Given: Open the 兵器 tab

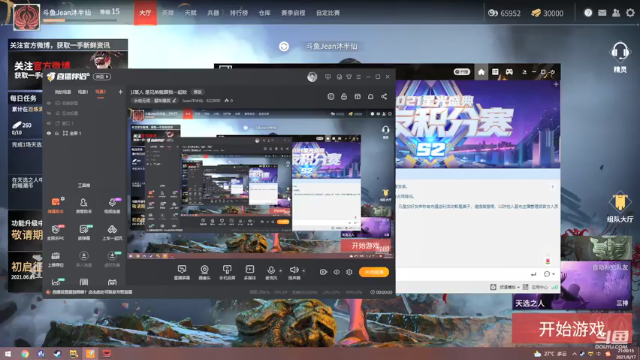Looking at the screenshot, I should click(213, 13).
